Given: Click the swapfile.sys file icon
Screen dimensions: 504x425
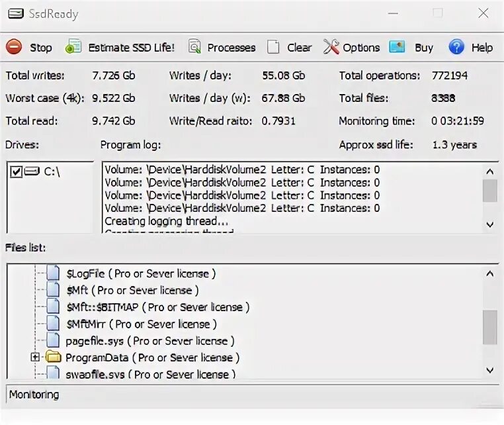Looking at the screenshot, I should point(53,373).
